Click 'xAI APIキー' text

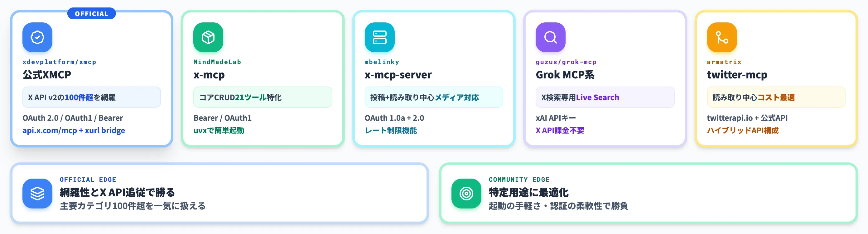(x=556, y=118)
